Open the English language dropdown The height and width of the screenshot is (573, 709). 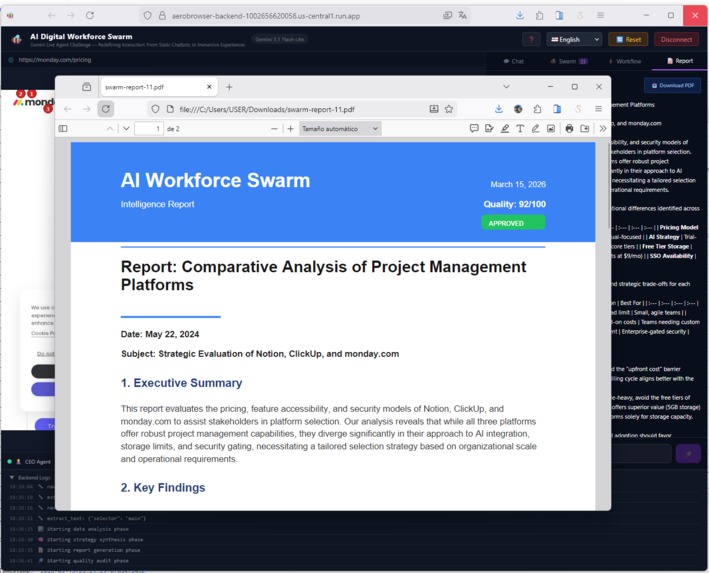coord(574,39)
